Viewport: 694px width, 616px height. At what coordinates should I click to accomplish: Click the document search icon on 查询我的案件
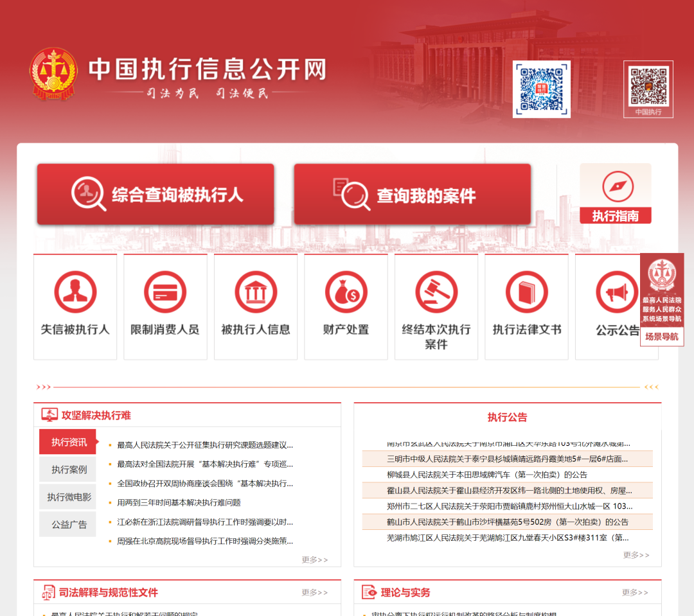tap(352, 194)
